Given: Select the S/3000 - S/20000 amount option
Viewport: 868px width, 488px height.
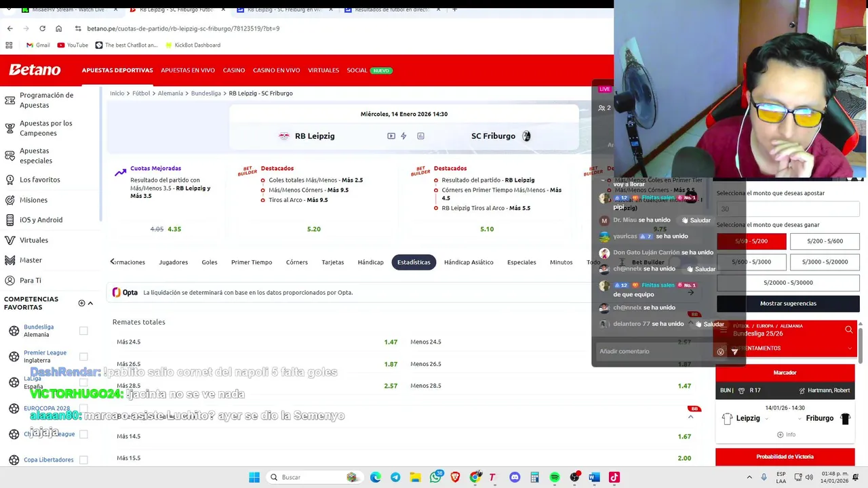Looking at the screenshot, I should coord(825,262).
